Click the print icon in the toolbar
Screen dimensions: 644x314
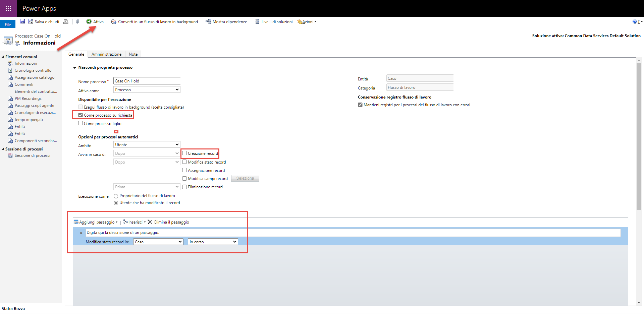coord(66,21)
